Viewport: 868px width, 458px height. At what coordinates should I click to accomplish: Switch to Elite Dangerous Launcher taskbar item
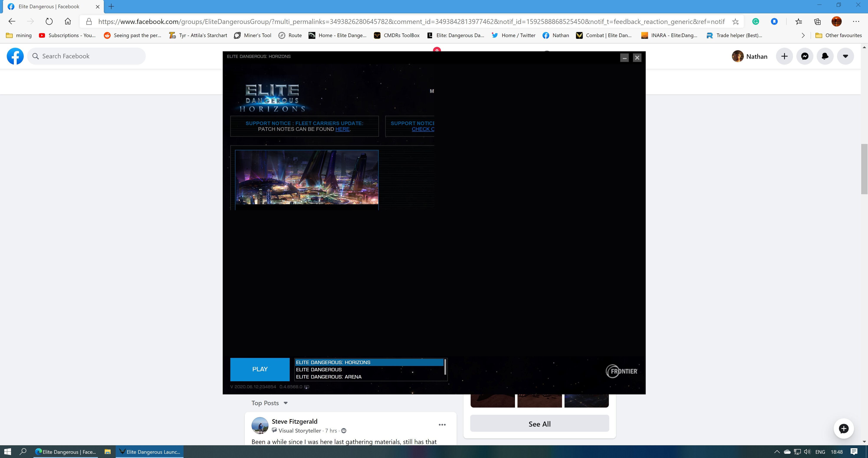(x=150, y=452)
